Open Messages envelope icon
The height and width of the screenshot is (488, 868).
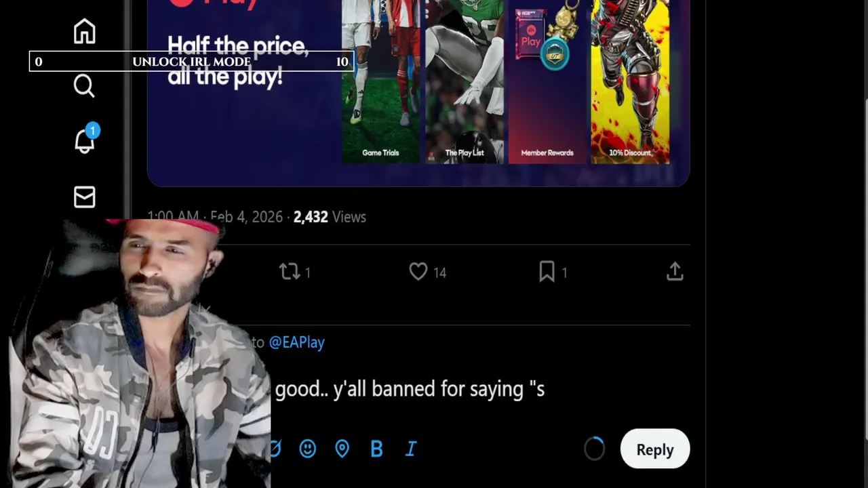[84, 197]
